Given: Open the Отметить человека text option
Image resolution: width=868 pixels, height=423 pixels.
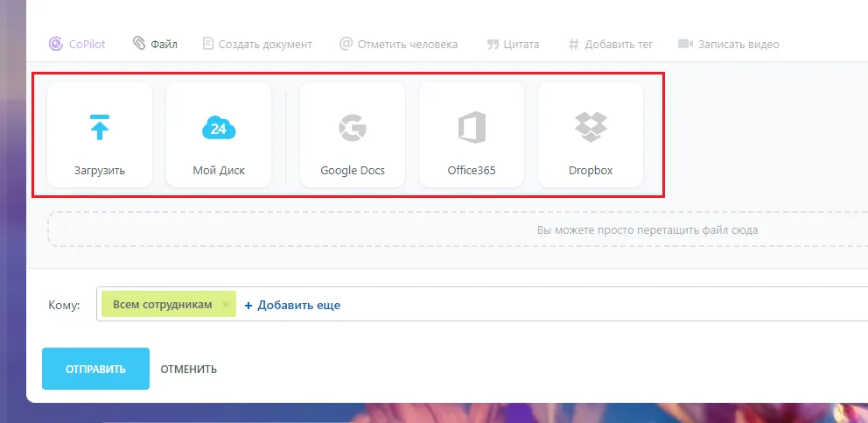Looking at the screenshot, I should 408,45.
